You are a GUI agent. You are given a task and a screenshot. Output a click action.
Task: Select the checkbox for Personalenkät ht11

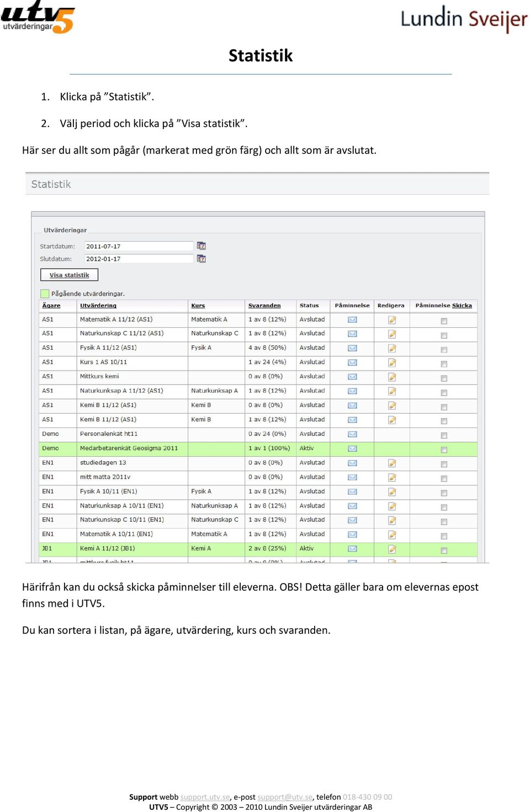point(444,436)
